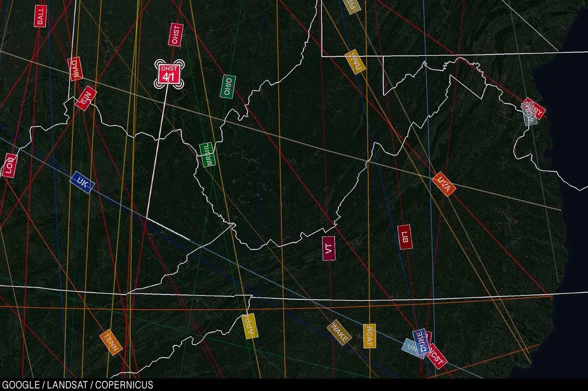Click the highlighted OHST 4/1 marker

(x=169, y=74)
